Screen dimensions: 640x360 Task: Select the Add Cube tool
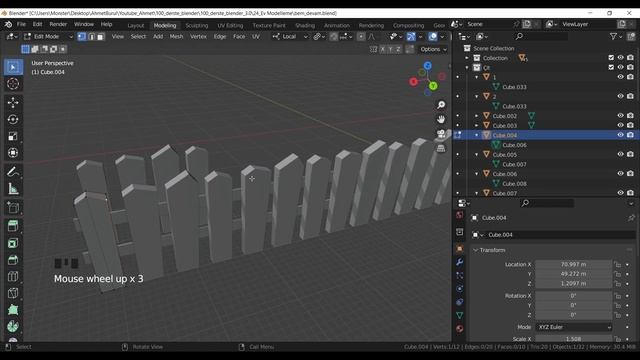click(x=13, y=207)
